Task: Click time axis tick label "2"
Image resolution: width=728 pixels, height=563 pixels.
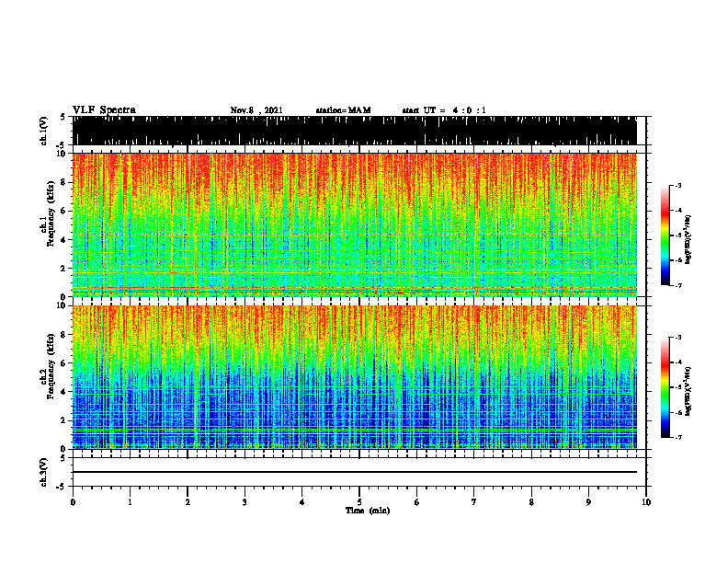Action: coord(188,502)
